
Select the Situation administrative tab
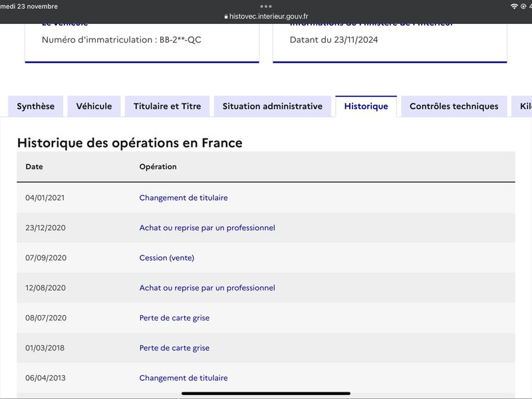click(x=273, y=106)
